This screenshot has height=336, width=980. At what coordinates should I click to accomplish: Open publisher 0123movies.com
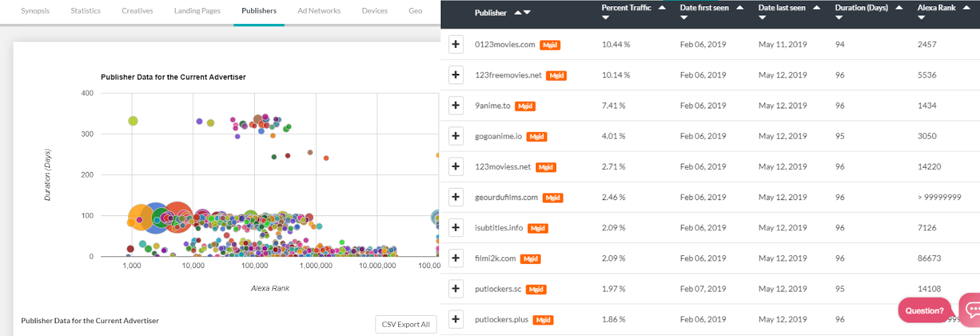click(x=505, y=45)
